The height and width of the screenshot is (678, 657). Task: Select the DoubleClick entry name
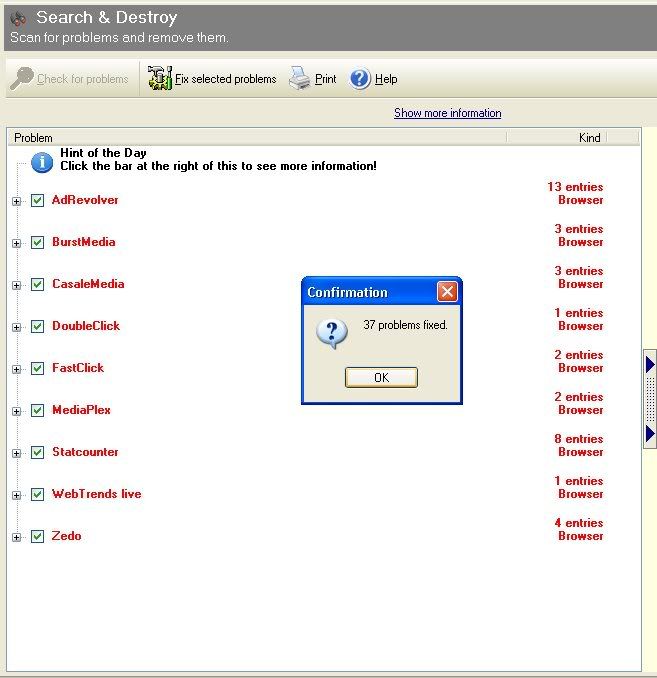point(86,326)
